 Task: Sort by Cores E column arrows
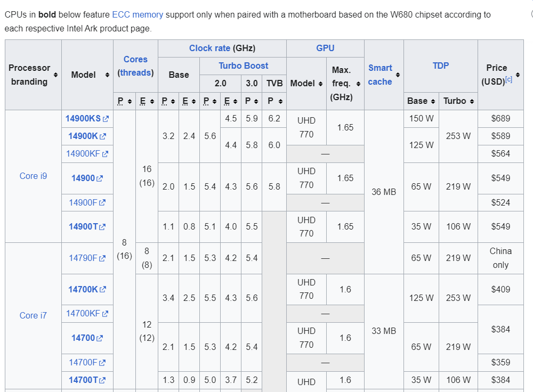(152, 101)
